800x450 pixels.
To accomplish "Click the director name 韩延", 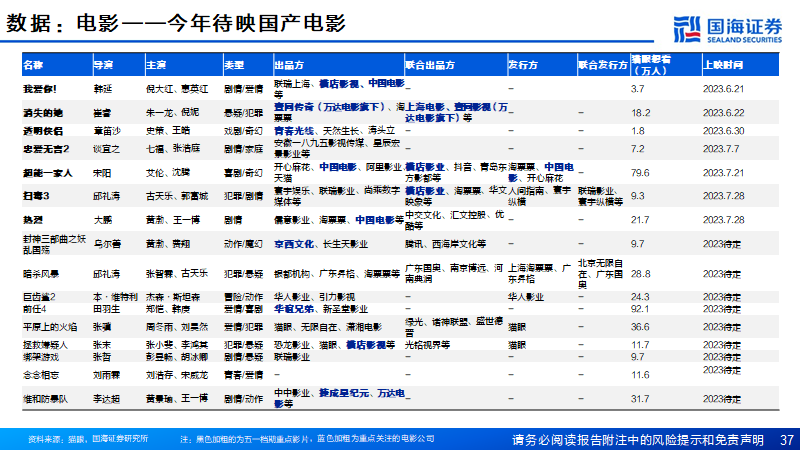I will coord(103,89).
